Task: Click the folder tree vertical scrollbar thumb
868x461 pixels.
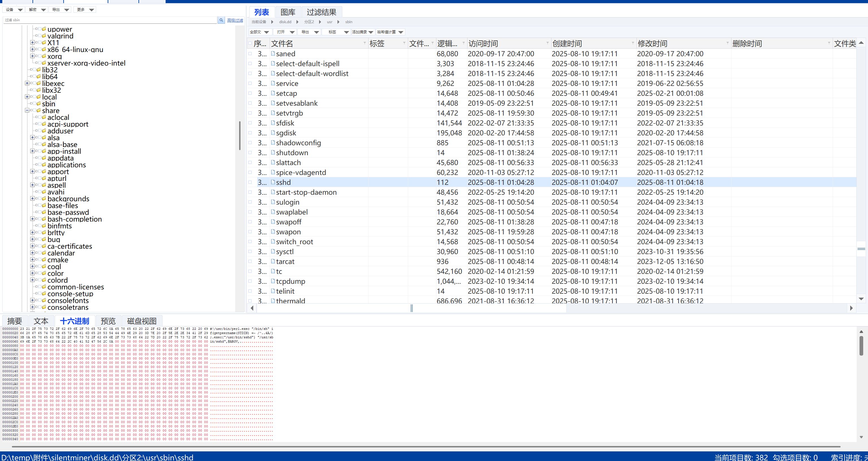Action: 240,135
